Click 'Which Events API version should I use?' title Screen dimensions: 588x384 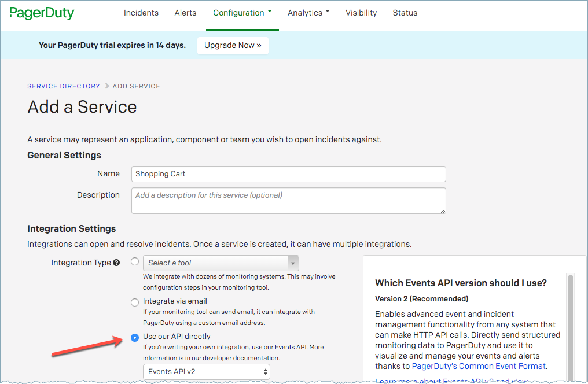(x=461, y=283)
